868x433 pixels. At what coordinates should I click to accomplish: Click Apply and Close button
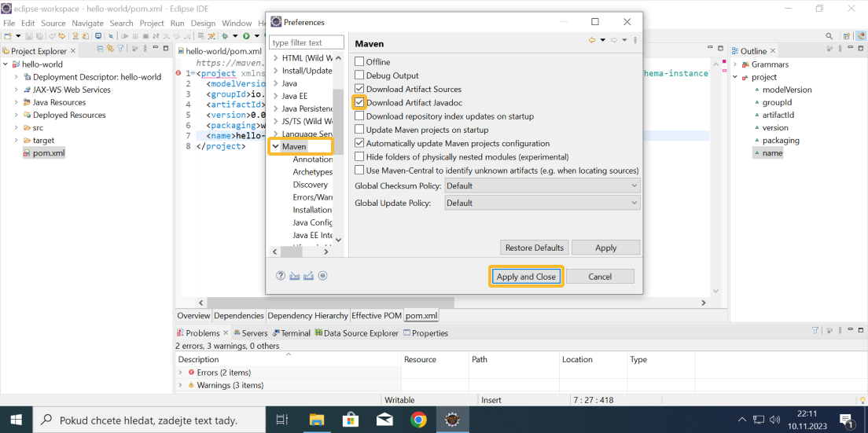526,277
